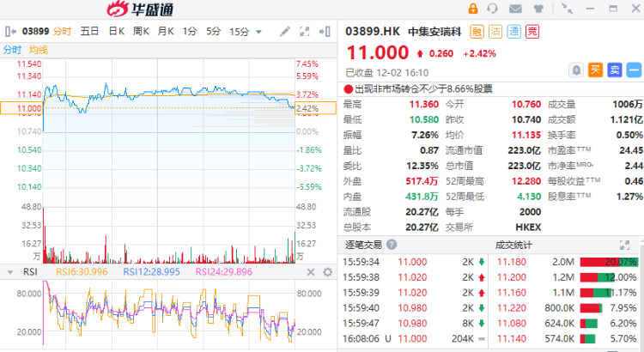Switch to 分时 intraday chart tab
The width and height of the screenshot is (644, 352).
pos(62,31)
